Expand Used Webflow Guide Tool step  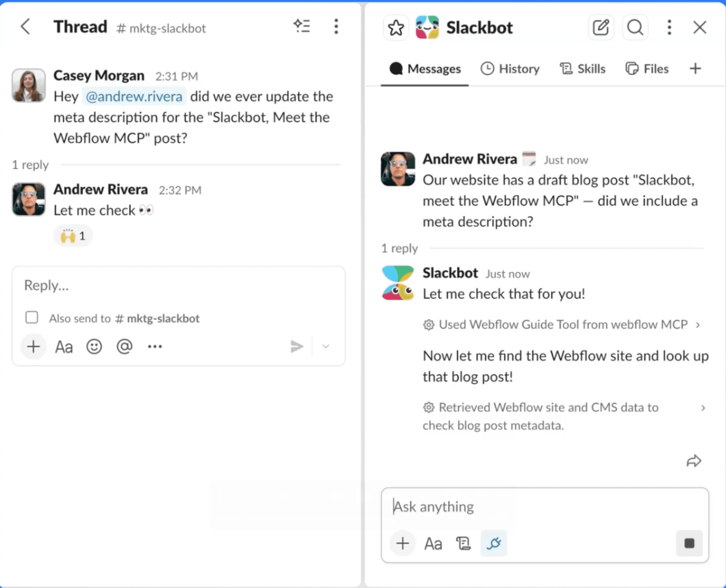562,325
